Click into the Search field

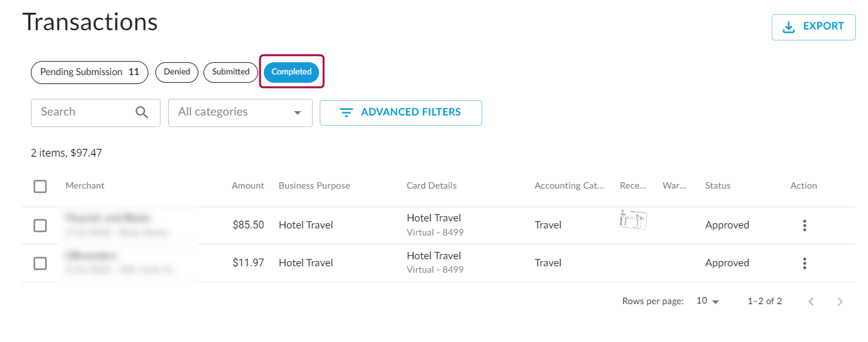[83, 112]
